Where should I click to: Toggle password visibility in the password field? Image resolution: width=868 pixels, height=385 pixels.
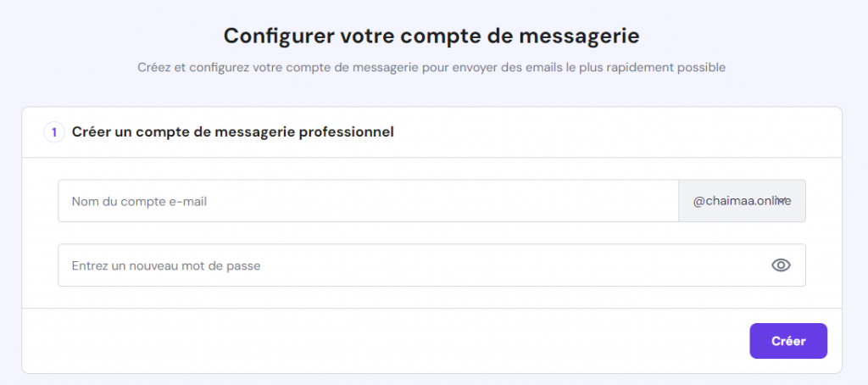[x=781, y=265]
